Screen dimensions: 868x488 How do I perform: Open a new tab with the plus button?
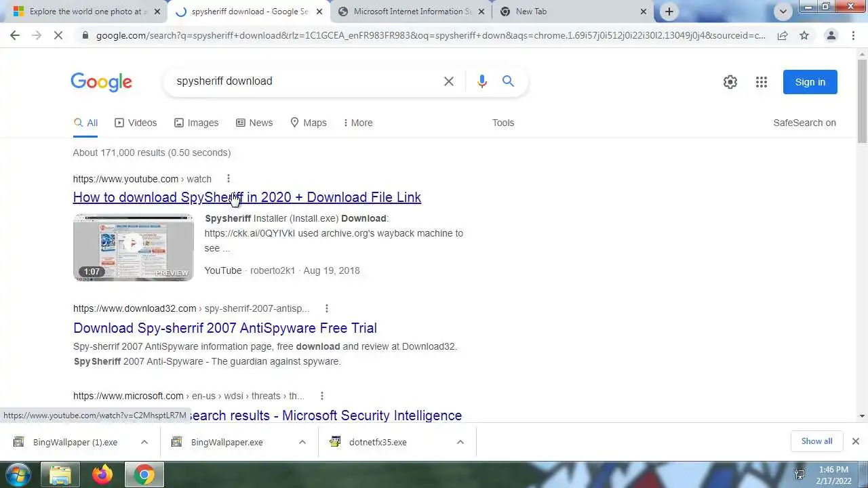(x=669, y=12)
